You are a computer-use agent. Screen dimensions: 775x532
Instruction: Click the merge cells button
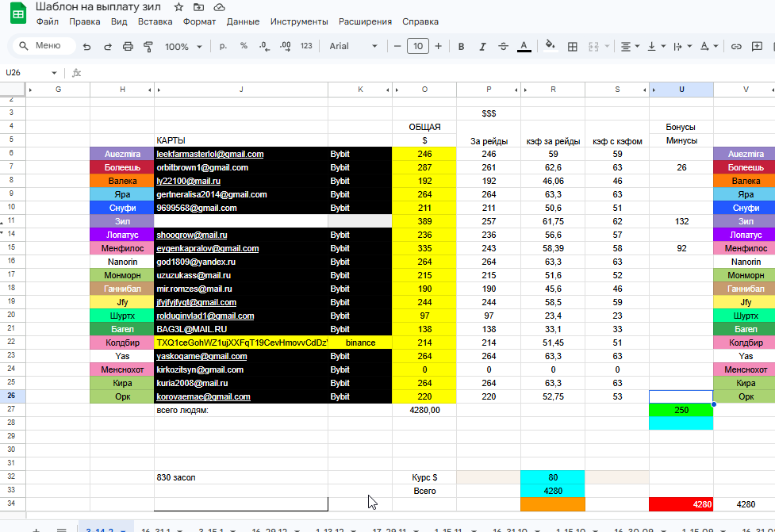click(593, 47)
